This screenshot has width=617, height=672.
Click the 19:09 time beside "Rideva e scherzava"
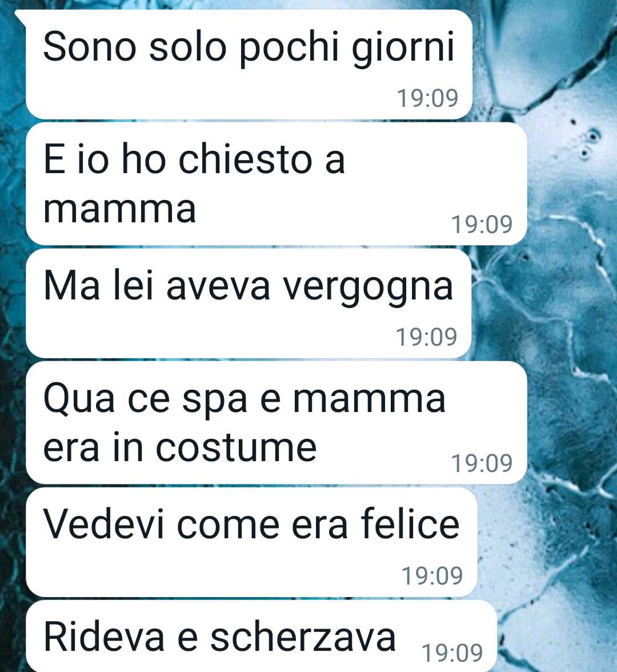pyautogui.click(x=452, y=653)
